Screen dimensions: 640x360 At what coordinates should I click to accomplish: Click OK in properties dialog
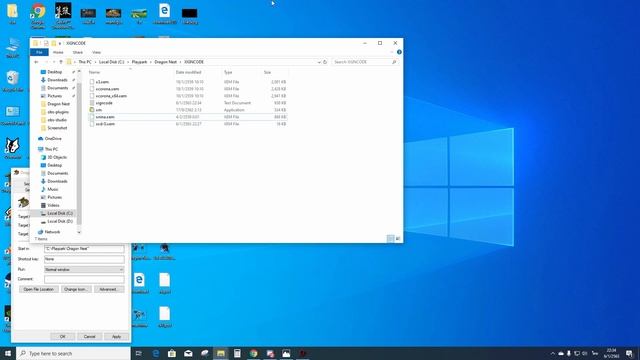(x=62, y=336)
